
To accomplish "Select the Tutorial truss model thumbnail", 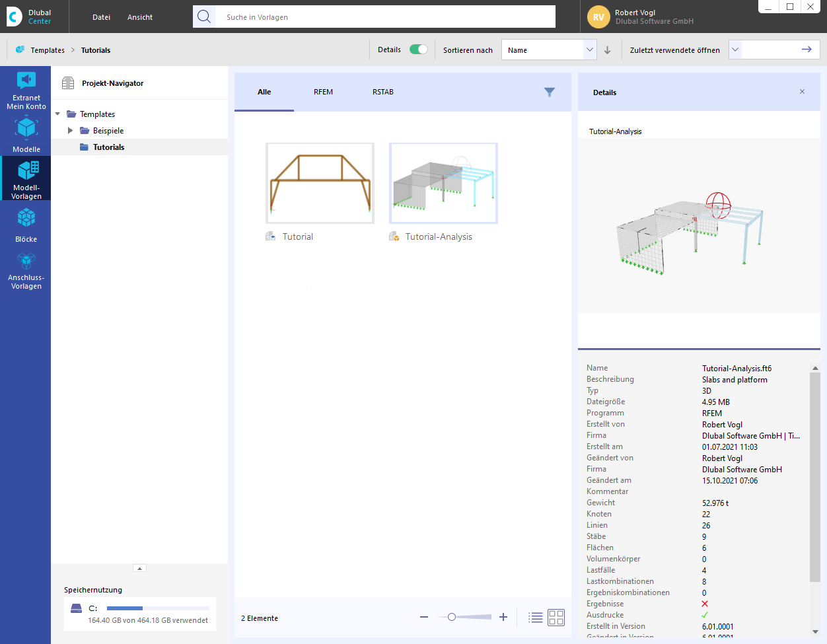I will (x=320, y=183).
